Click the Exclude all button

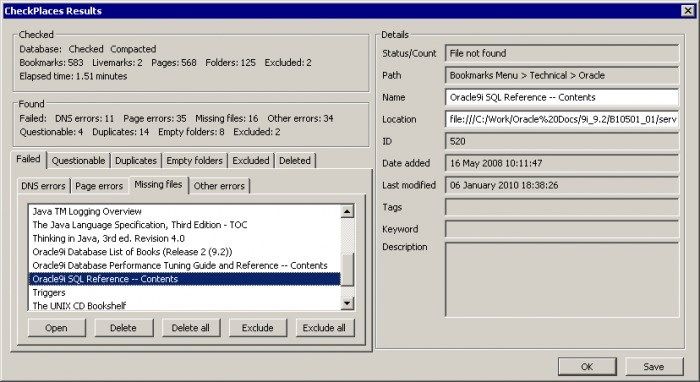[x=325, y=328]
